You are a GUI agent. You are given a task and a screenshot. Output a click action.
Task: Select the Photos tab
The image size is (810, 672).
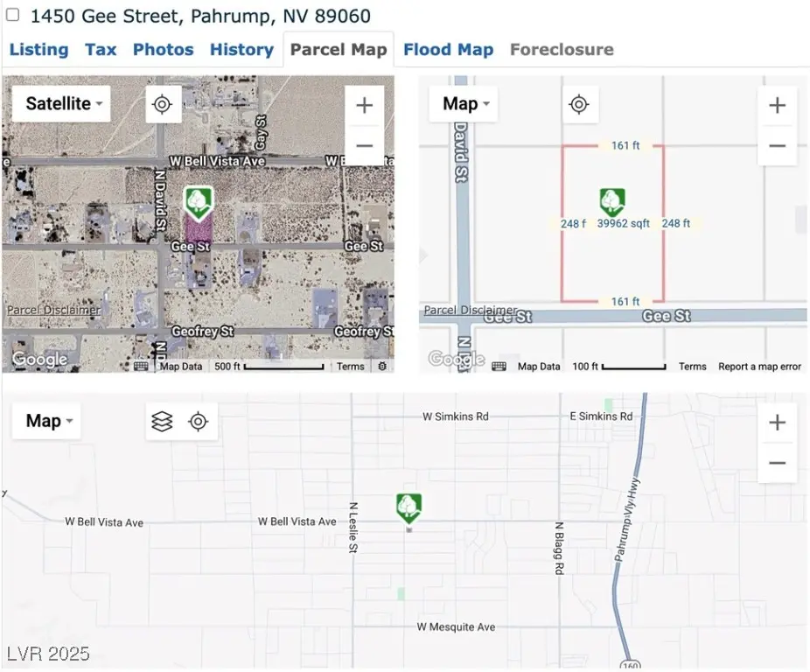coord(164,50)
